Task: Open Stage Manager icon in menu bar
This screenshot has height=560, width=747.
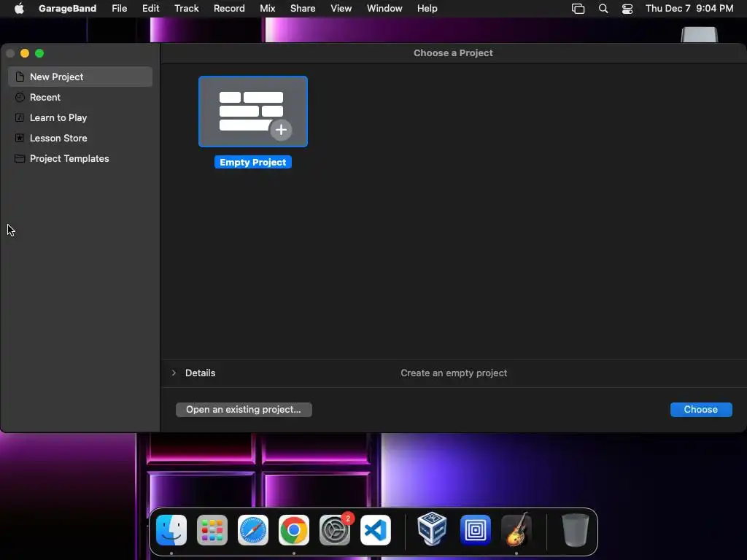Action: point(578,9)
